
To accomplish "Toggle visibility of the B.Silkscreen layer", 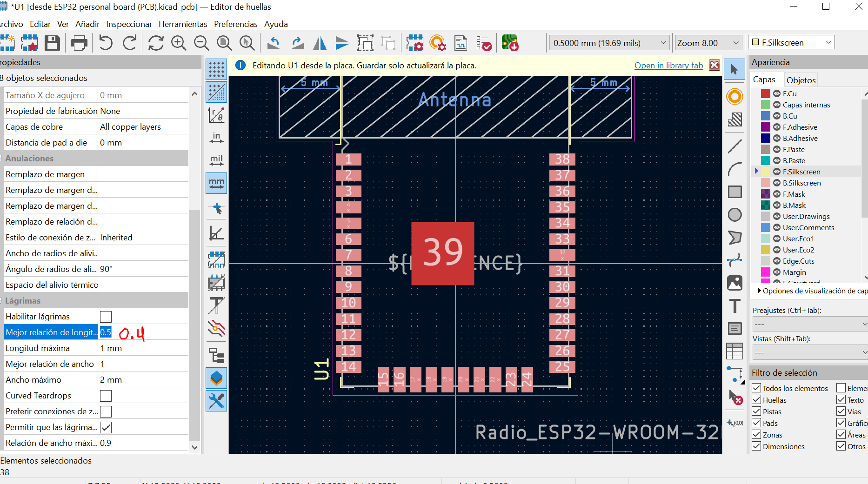I will point(777,183).
